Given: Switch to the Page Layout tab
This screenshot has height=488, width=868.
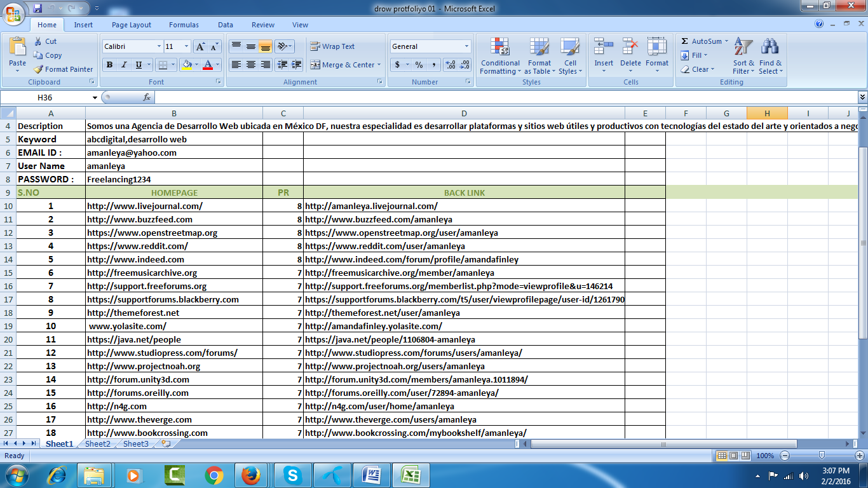Looking at the screenshot, I should tap(132, 25).
